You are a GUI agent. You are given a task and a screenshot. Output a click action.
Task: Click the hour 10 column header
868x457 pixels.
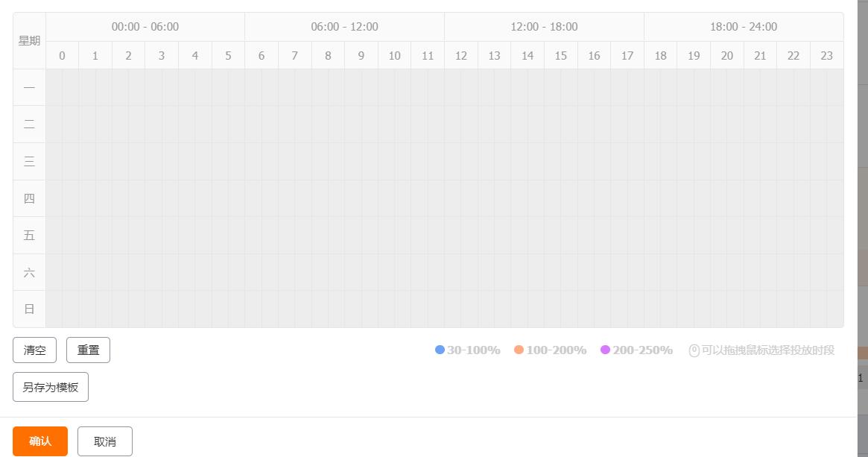coord(394,55)
